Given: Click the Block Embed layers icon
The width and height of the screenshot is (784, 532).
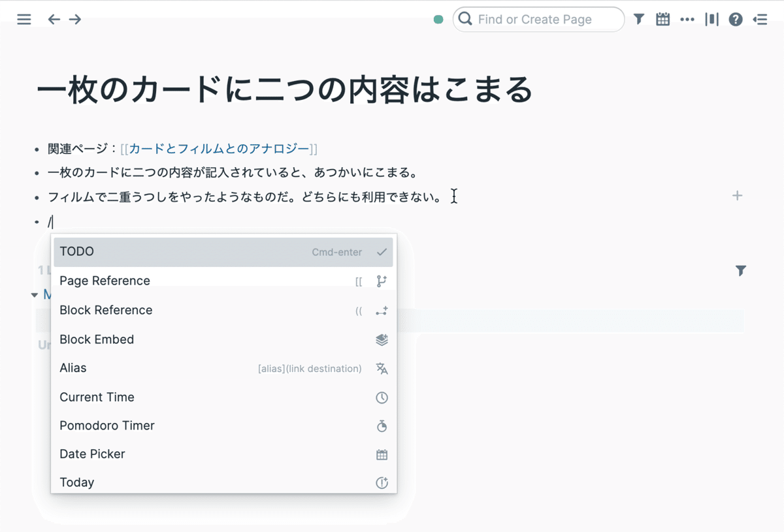Looking at the screenshot, I should coord(382,339).
